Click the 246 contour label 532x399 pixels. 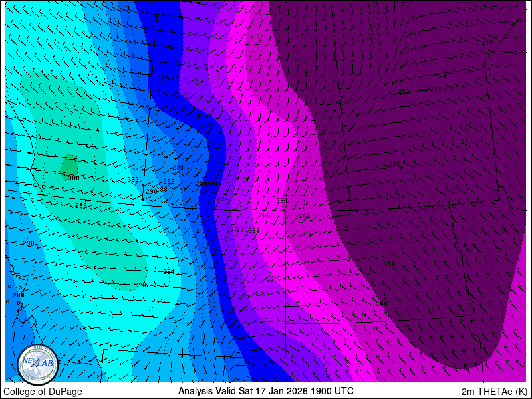(x=487, y=43)
